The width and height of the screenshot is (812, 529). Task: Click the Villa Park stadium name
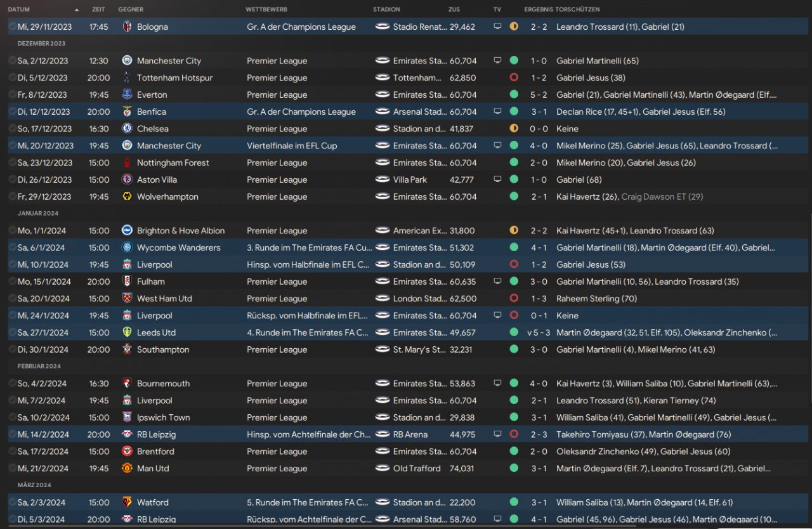coord(410,180)
